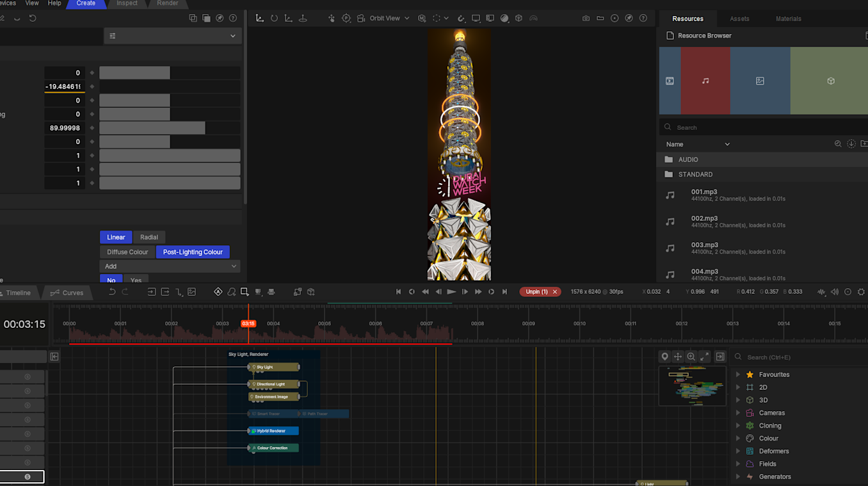Select the music note audio filter tile

[705, 81]
